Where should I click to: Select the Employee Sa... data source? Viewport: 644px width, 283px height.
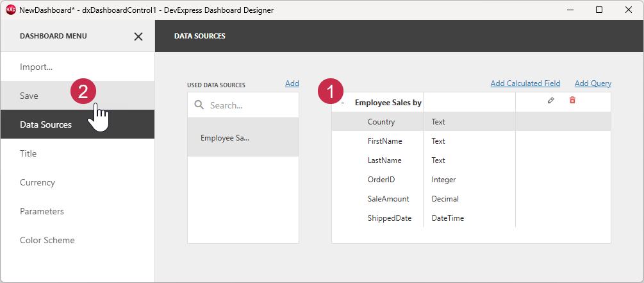click(x=243, y=137)
